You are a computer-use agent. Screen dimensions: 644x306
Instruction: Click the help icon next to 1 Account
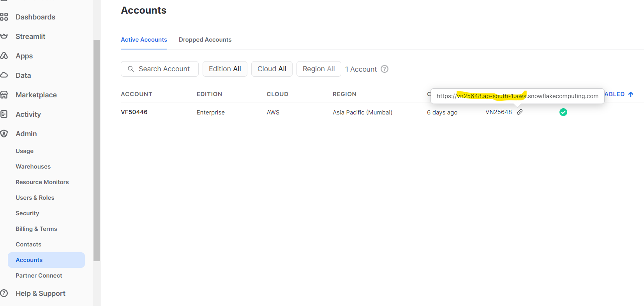pyautogui.click(x=385, y=69)
